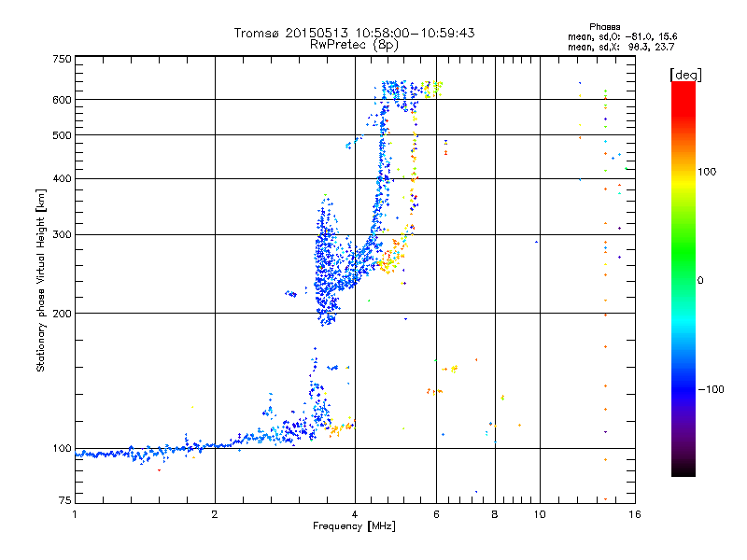This screenshot has width=747, height=560.
Task: Click the y-axis tick label '400'
Action: 62,178
